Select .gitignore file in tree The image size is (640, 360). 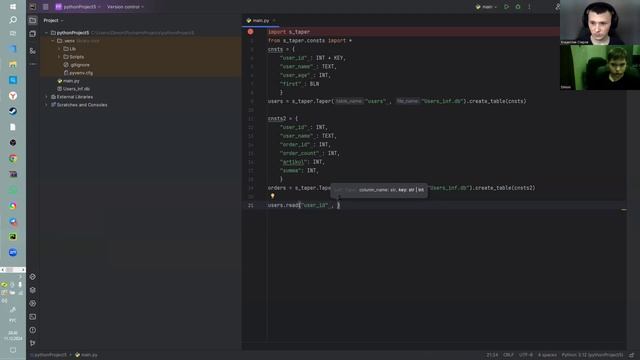[77, 65]
